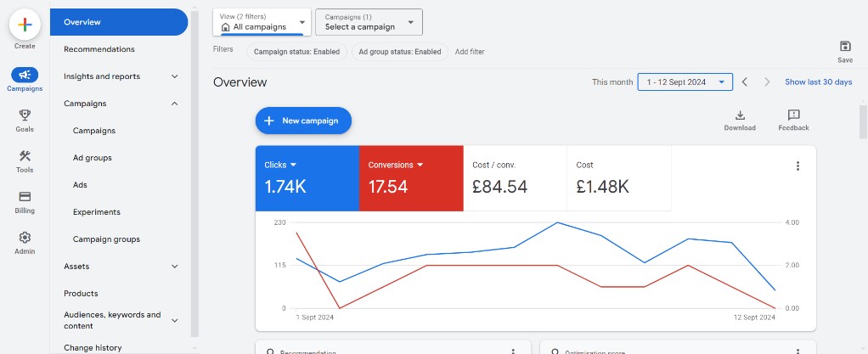Select Recommendations in the sidebar

click(x=99, y=49)
